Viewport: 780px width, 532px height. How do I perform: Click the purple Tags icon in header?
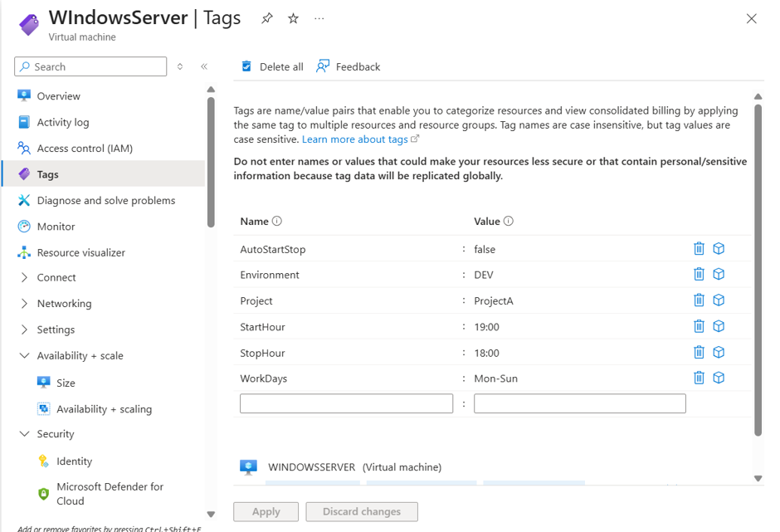click(29, 24)
